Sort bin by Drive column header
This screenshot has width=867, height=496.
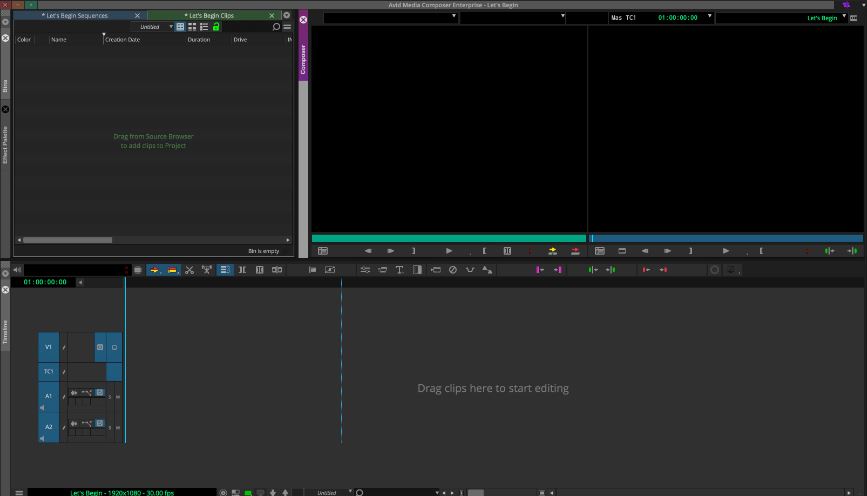point(240,40)
